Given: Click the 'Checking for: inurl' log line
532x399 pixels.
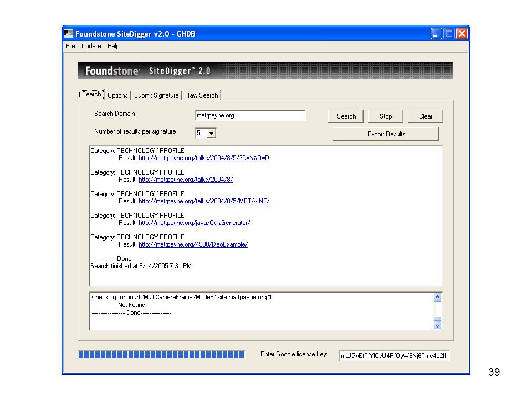Looking at the screenshot, I should pos(181,298).
